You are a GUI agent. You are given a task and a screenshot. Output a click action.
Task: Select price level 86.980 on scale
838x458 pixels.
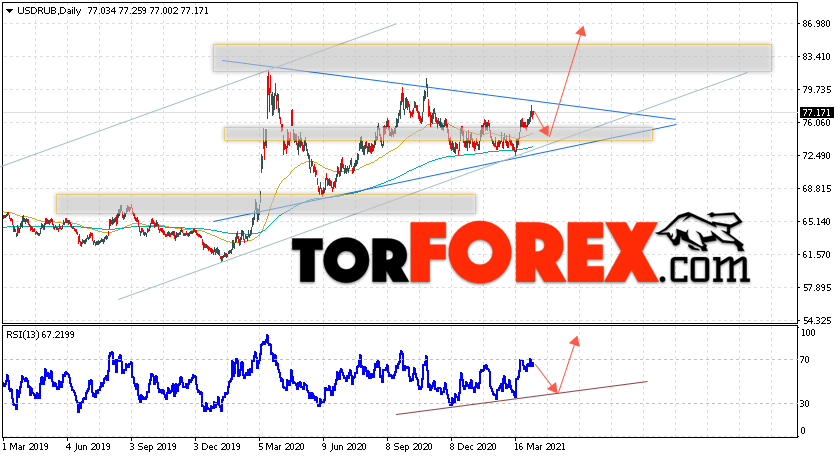816,24
